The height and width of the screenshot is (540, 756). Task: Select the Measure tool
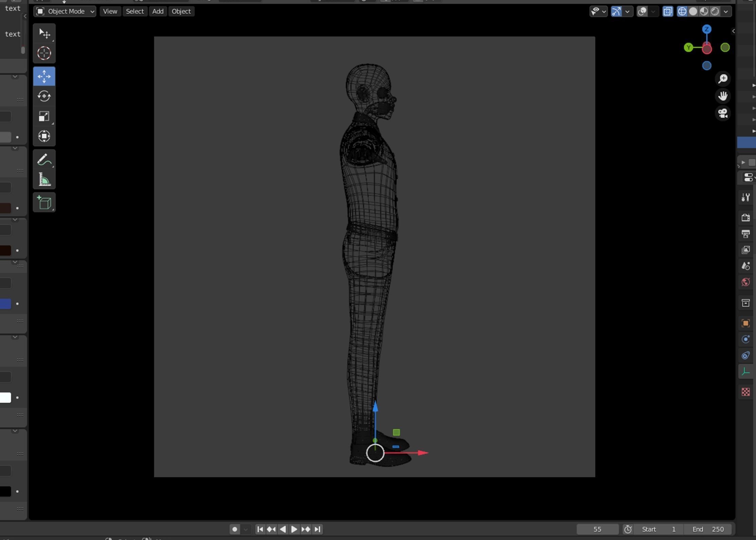click(44, 180)
